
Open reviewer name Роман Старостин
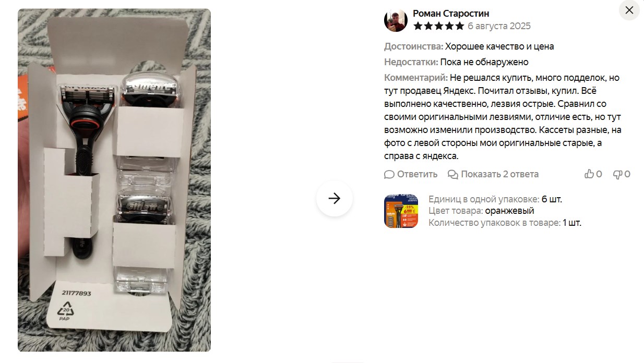451,14
